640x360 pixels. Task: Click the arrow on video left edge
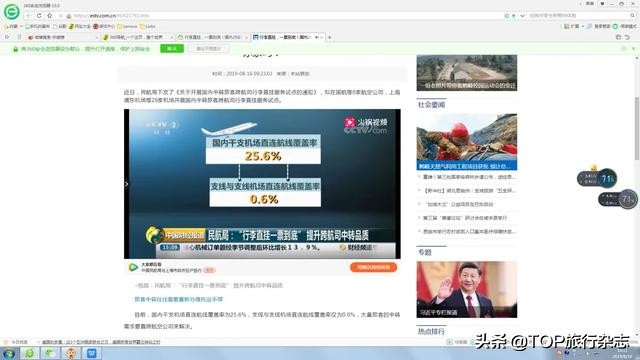coord(127,184)
